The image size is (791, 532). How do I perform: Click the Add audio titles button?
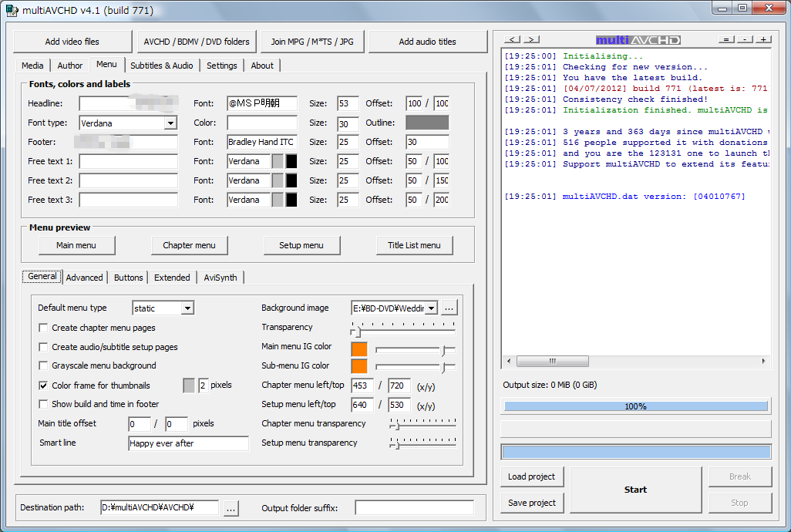[x=427, y=42]
